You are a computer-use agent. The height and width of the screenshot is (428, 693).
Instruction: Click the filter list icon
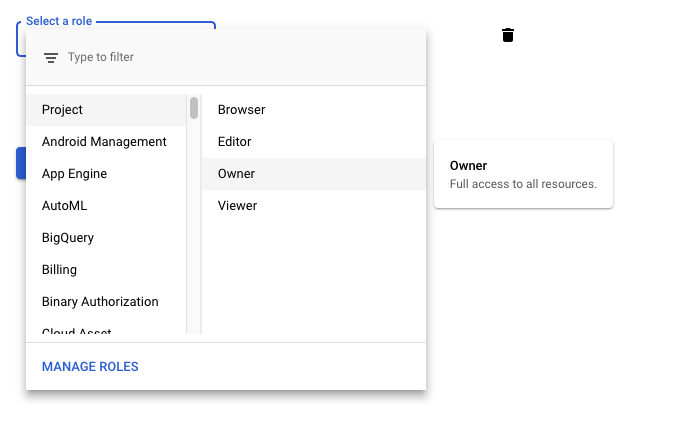point(51,58)
